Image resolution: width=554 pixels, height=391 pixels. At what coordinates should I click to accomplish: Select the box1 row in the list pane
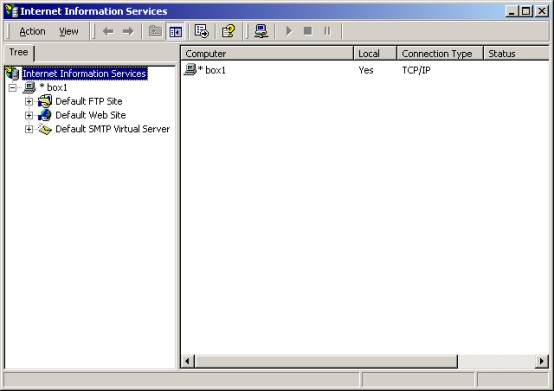[365, 70]
